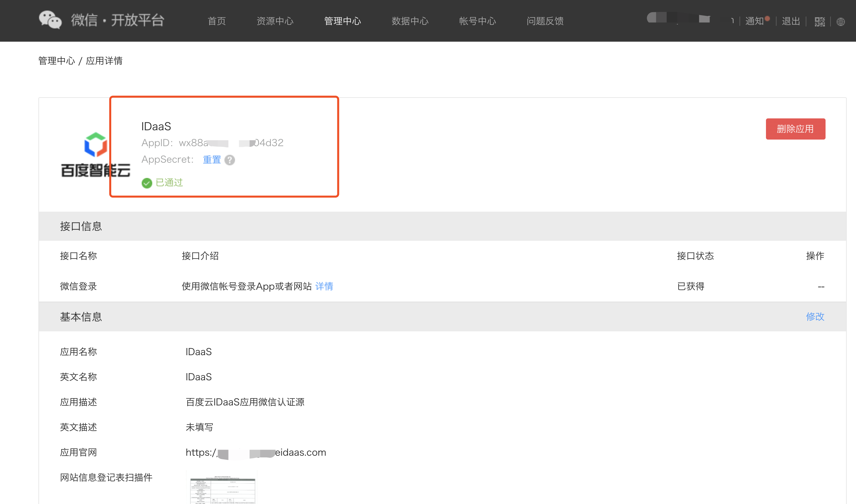Click 修改 in 基本信息 header
Viewport: 856px width, 504px height.
(815, 316)
